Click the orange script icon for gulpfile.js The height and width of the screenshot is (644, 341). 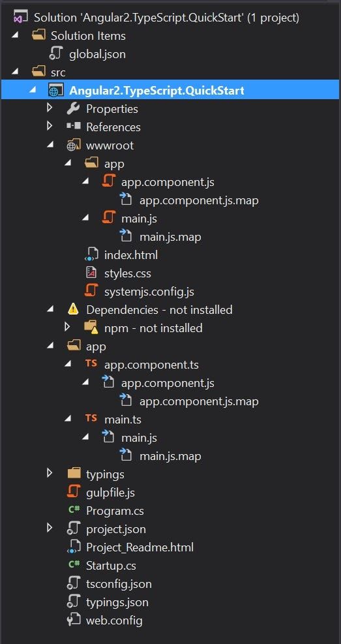(x=74, y=491)
